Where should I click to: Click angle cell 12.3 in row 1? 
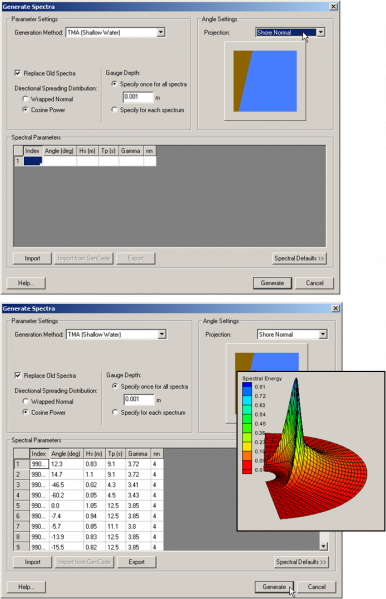tap(66, 464)
